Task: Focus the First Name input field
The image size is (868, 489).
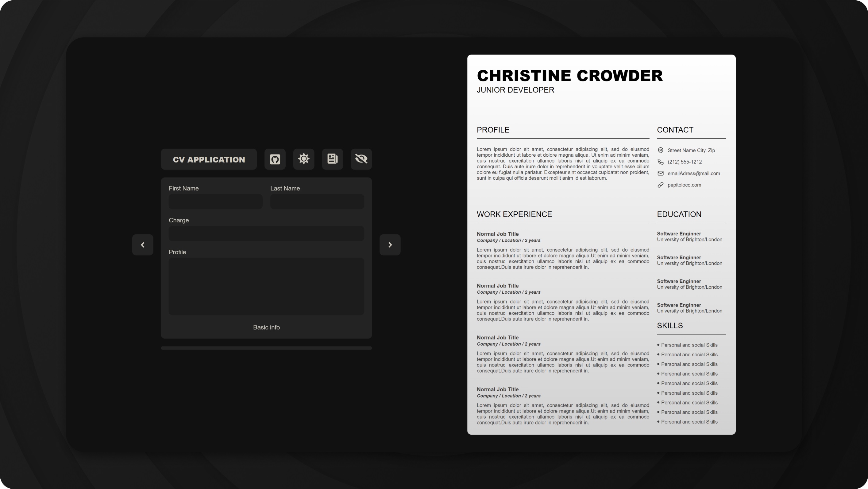Action: 215,201
